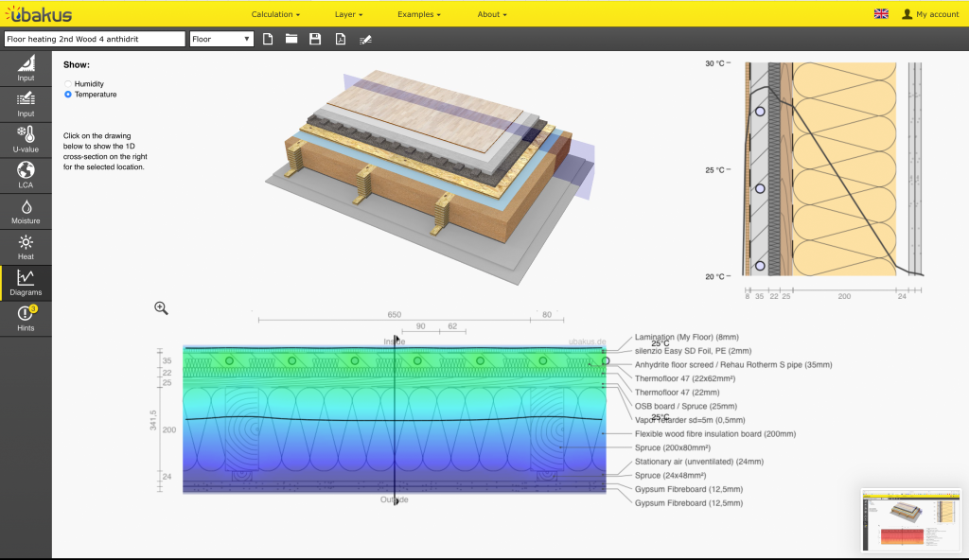Open a project with the folder icon
The height and width of the screenshot is (560, 969).
[x=291, y=39]
